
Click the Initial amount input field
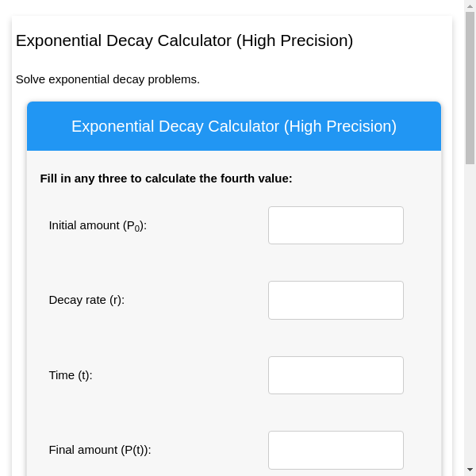click(336, 225)
